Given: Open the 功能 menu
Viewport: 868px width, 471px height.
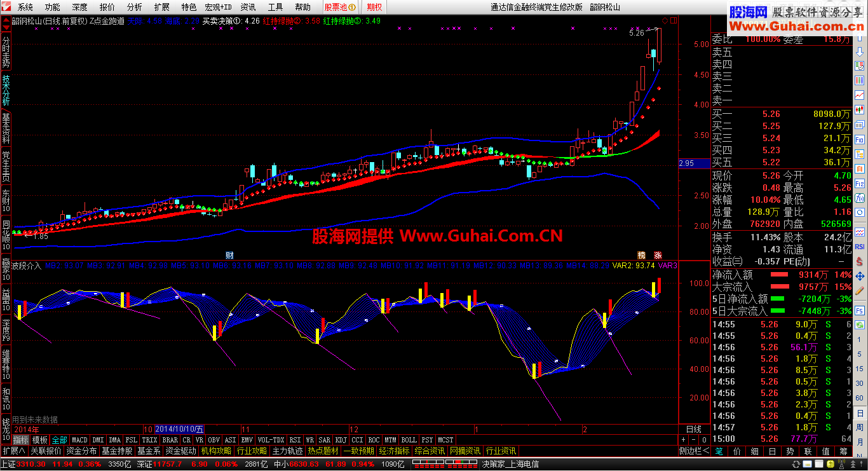Looking at the screenshot, I should pos(53,7).
